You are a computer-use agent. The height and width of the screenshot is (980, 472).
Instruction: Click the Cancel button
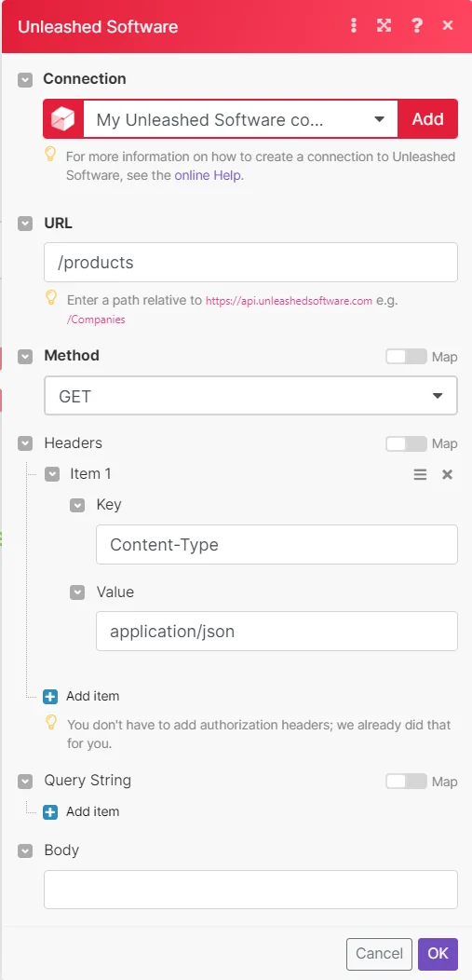[x=379, y=954]
